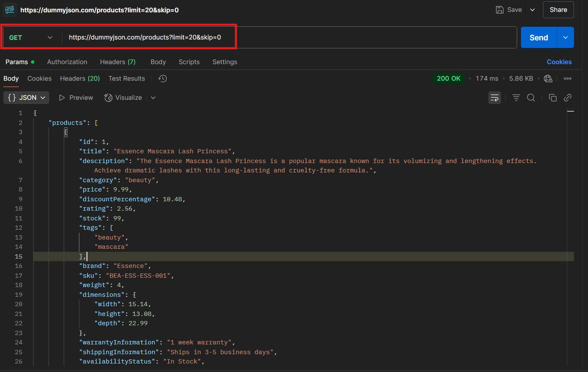
Task: Open the Settings tab
Action: (225, 62)
